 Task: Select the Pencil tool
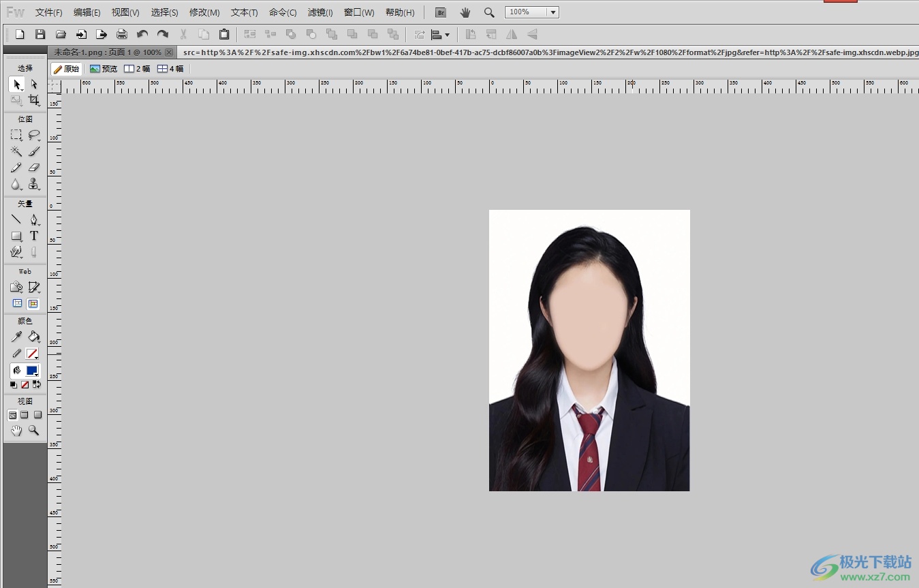click(x=17, y=168)
